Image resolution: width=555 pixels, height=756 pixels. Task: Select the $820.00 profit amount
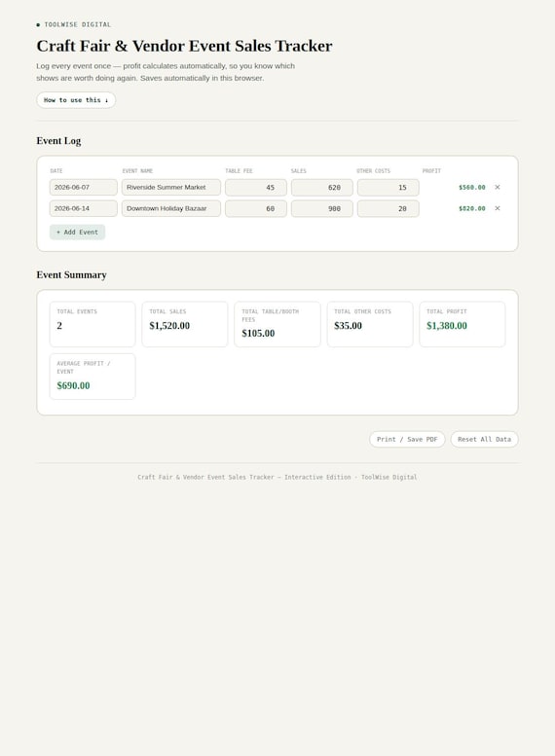(471, 209)
